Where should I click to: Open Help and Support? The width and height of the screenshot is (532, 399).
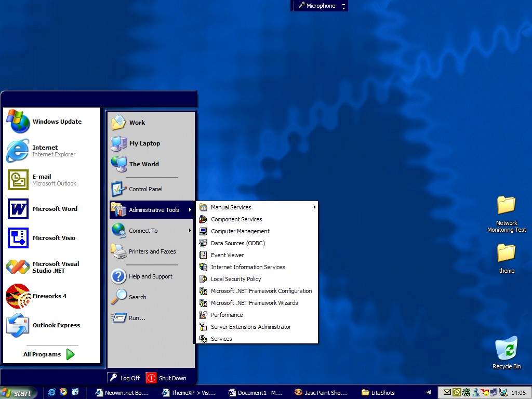tap(151, 276)
